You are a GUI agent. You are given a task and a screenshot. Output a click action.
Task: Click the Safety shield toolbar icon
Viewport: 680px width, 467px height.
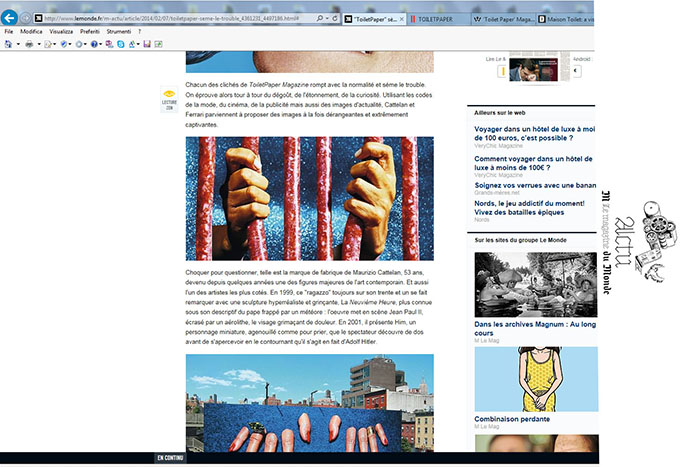(64, 44)
